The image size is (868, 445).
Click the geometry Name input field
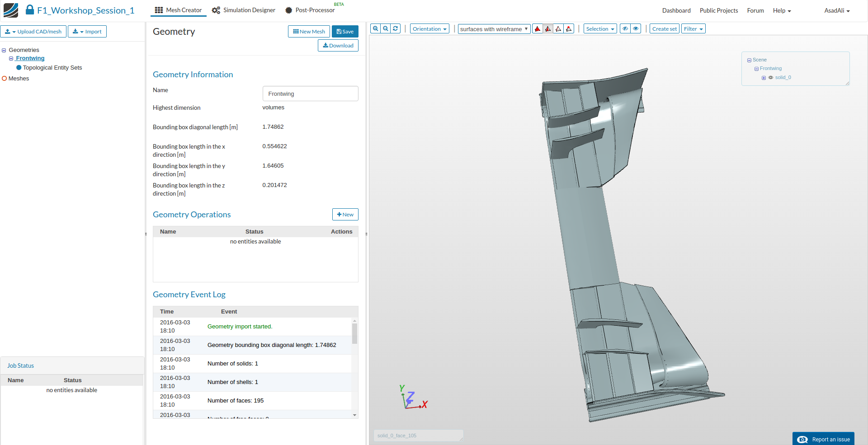(x=310, y=94)
